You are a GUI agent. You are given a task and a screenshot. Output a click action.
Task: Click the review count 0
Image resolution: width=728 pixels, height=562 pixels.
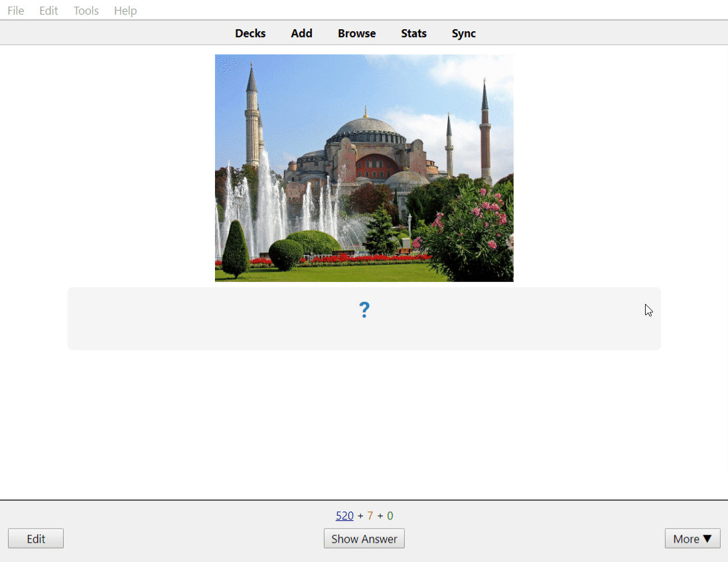pyautogui.click(x=390, y=516)
